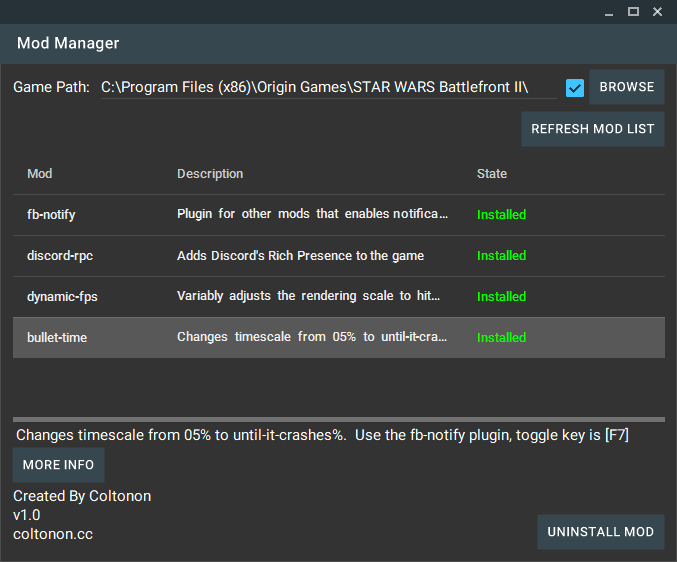677x562 pixels.
Task: Minimize the Mod Manager window
Action: [x=609, y=12]
